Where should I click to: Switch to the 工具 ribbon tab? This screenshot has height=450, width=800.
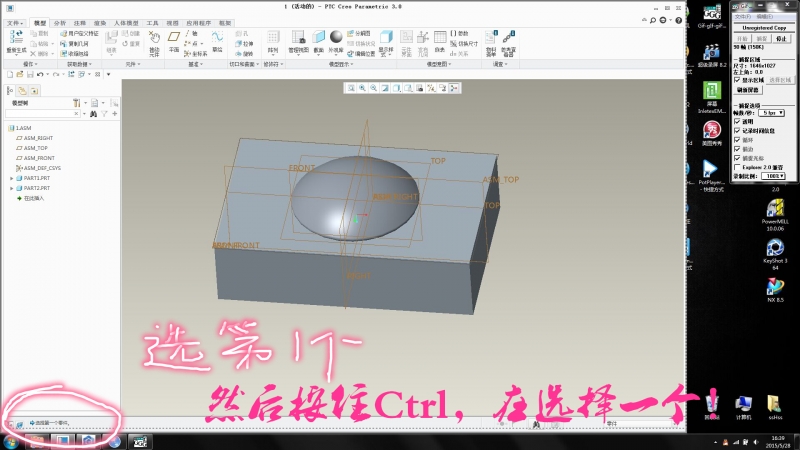(152, 23)
